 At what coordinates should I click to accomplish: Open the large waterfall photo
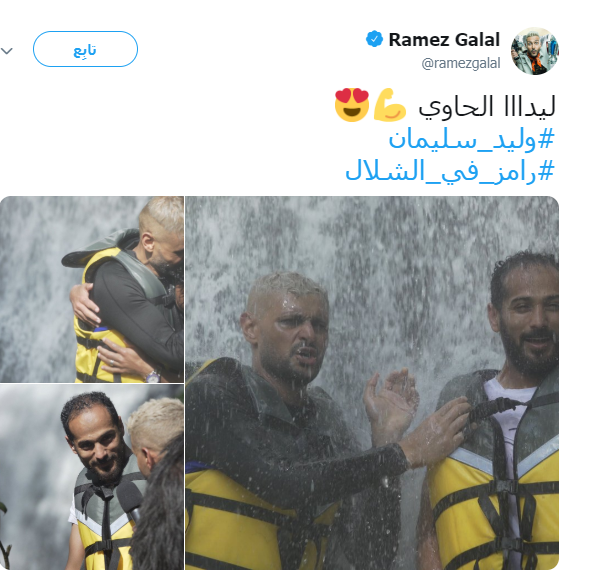click(x=372, y=383)
